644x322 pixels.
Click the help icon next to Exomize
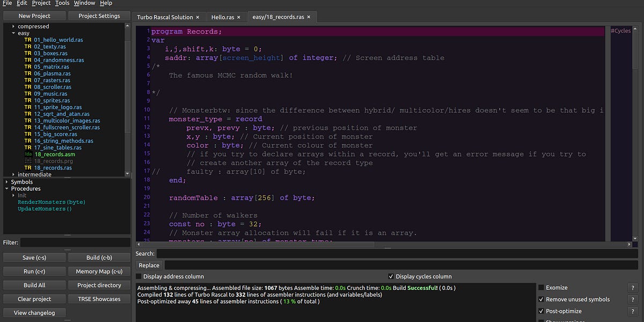click(633, 287)
